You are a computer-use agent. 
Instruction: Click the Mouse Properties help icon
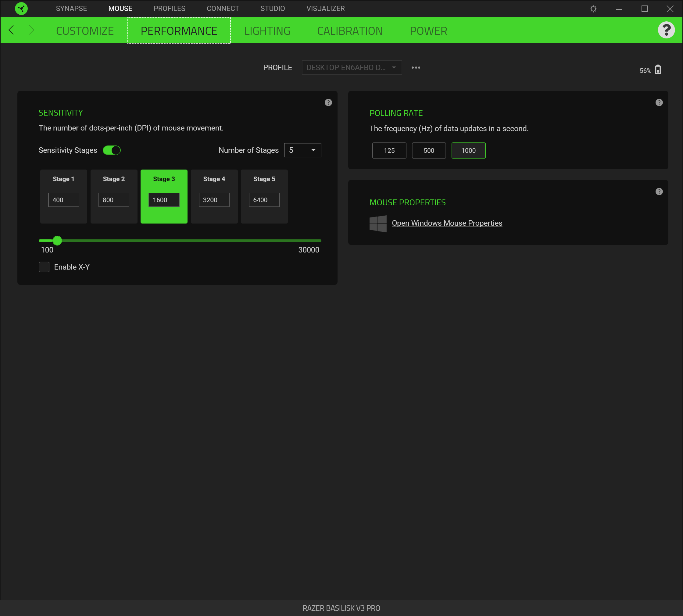[659, 192]
